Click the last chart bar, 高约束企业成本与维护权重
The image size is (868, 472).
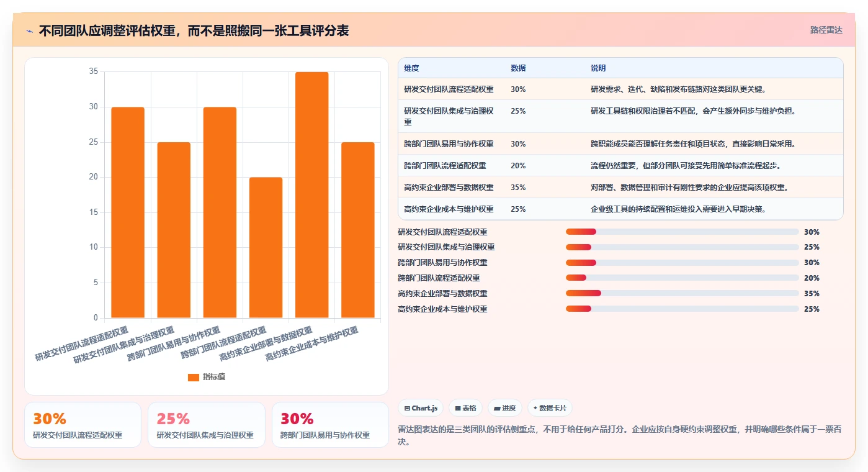358,230
